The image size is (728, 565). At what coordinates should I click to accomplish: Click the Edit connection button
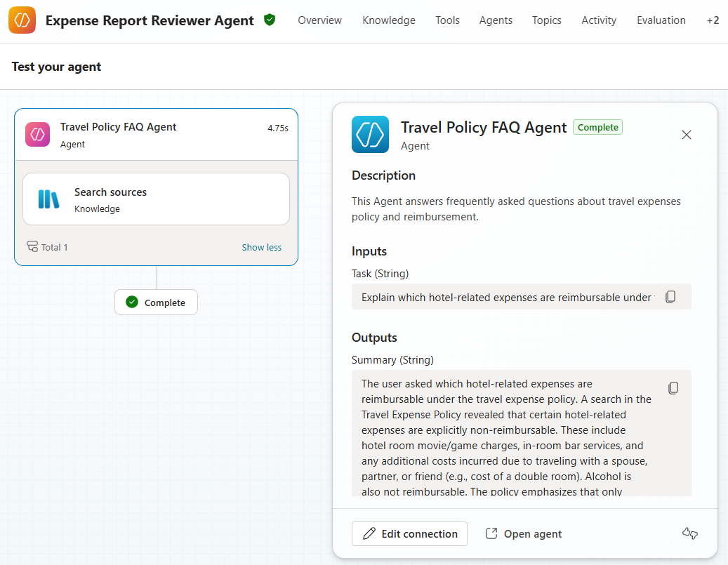point(409,533)
